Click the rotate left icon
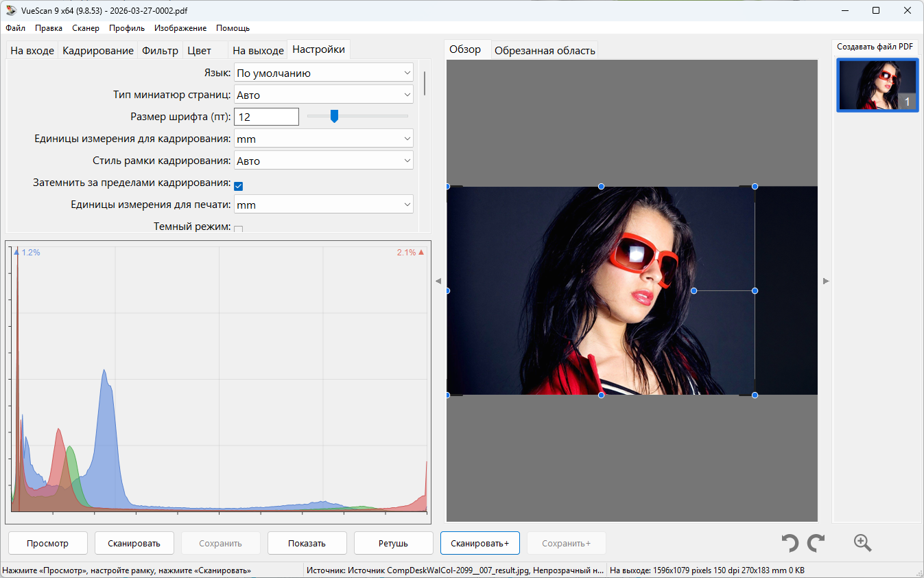The height and width of the screenshot is (578, 924). 790,543
